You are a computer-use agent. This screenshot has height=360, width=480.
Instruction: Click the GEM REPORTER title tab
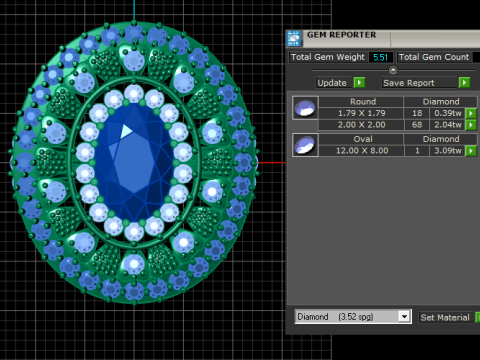coord(341,35)
